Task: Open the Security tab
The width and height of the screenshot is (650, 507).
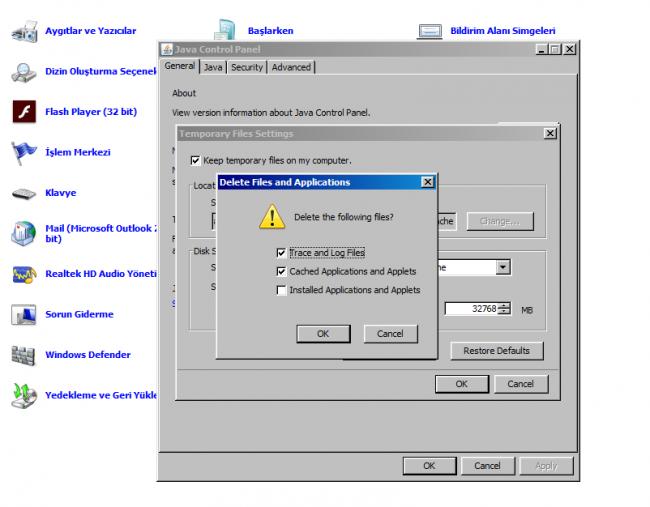Action: point(247,67)
